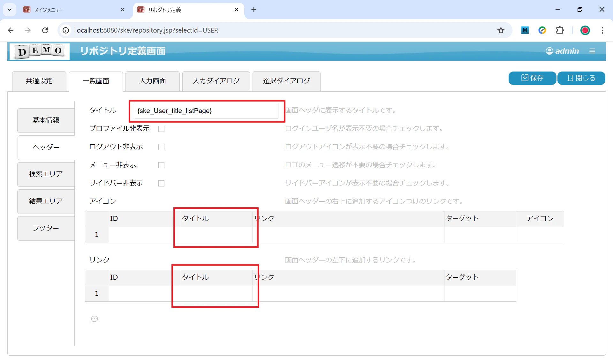Click the M extension icon

tap(525, 30)
